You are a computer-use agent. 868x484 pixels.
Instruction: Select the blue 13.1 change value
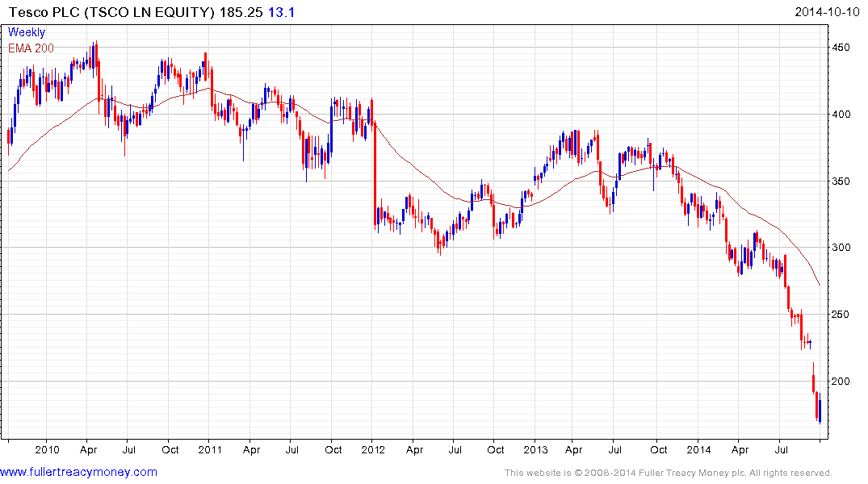[x=281, y=12]
